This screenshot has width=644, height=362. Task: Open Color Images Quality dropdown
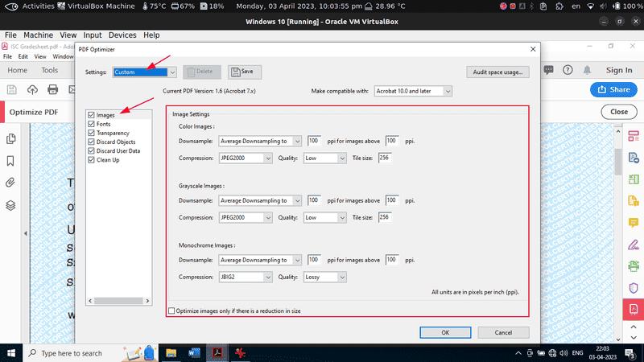(x=324, y=158)
